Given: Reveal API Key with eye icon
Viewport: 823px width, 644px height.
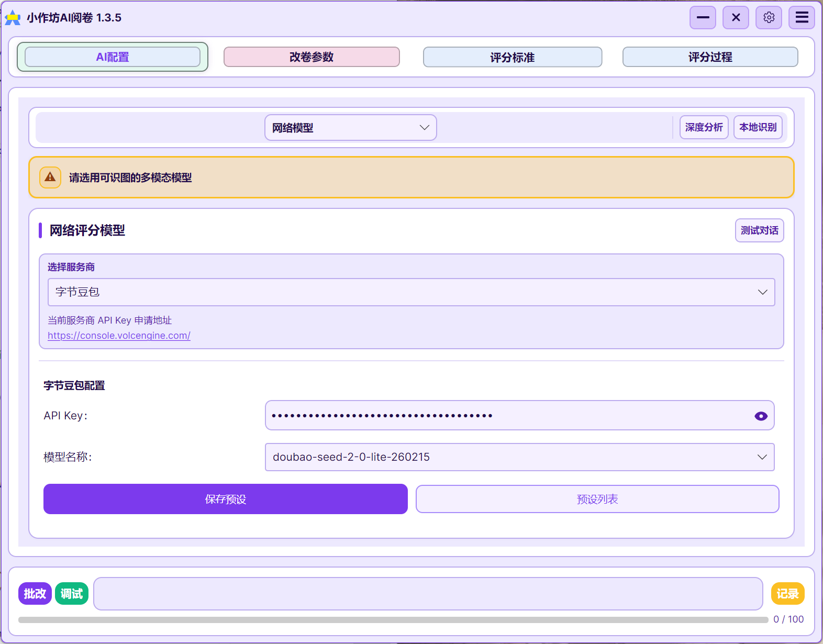Looking at the screenshot, I should point(761,416).
